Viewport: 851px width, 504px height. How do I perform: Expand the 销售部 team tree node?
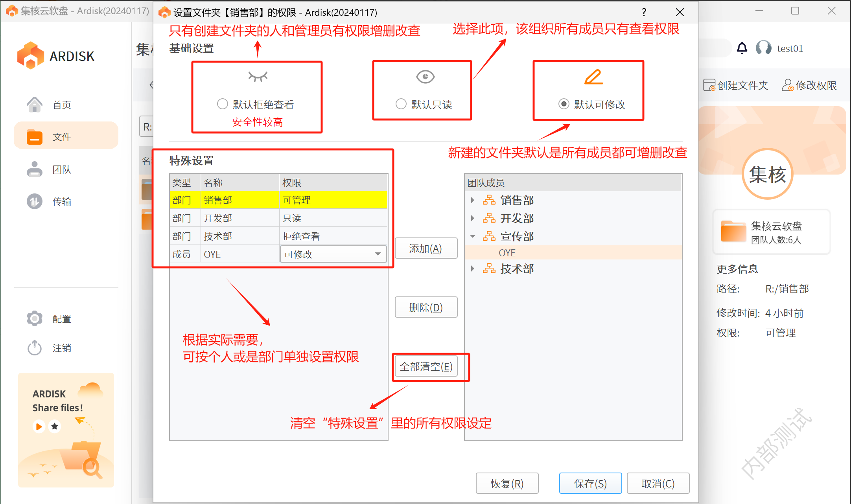[473, 200]
